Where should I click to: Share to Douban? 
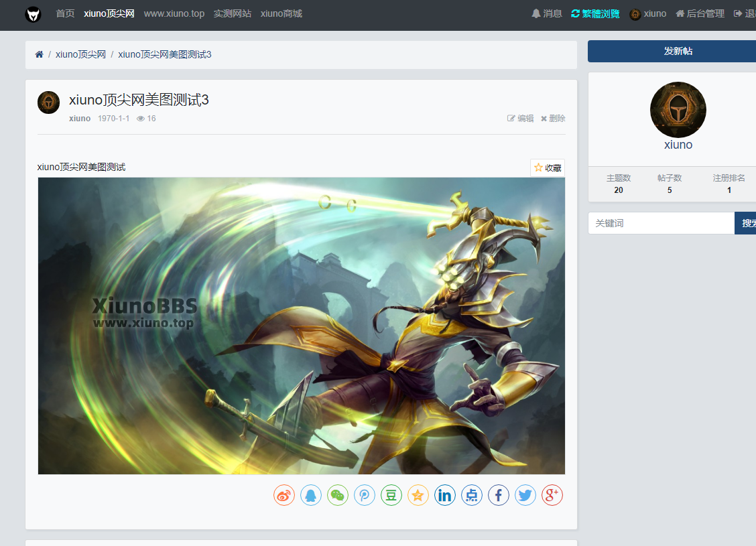click(x=391, y=495)
